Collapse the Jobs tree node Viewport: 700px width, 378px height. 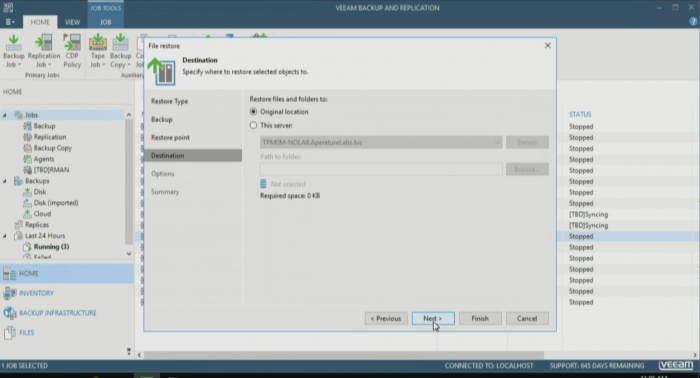pyautogui.click(x=5, y=115)
